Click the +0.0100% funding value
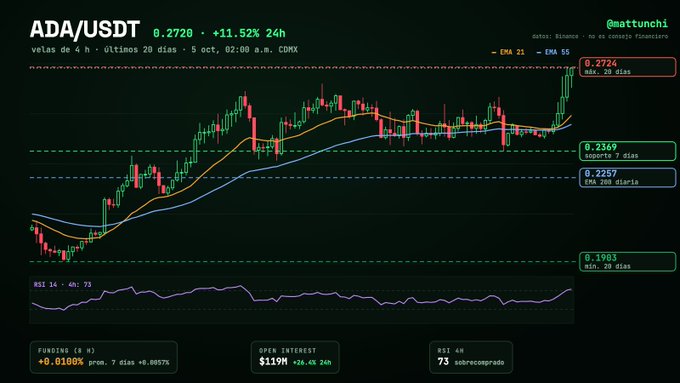The height and width of the screenshot is (383, 680). 60,362
